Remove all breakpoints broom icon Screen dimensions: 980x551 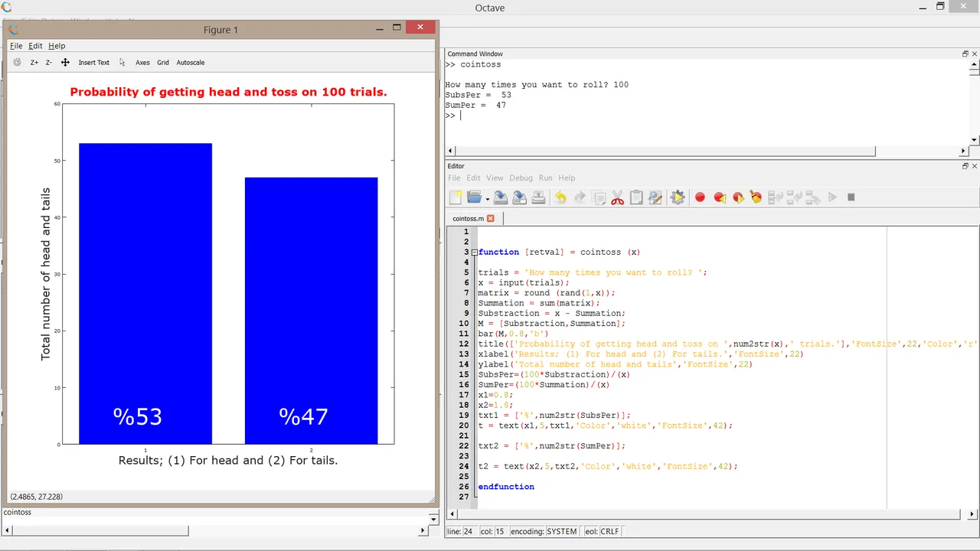[x=756, y=197]
